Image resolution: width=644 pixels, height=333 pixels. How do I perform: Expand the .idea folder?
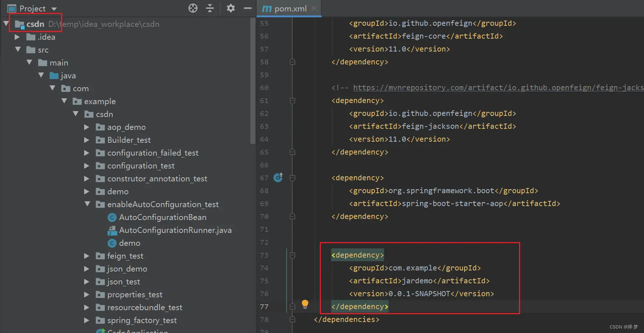[x=17, y=37]
